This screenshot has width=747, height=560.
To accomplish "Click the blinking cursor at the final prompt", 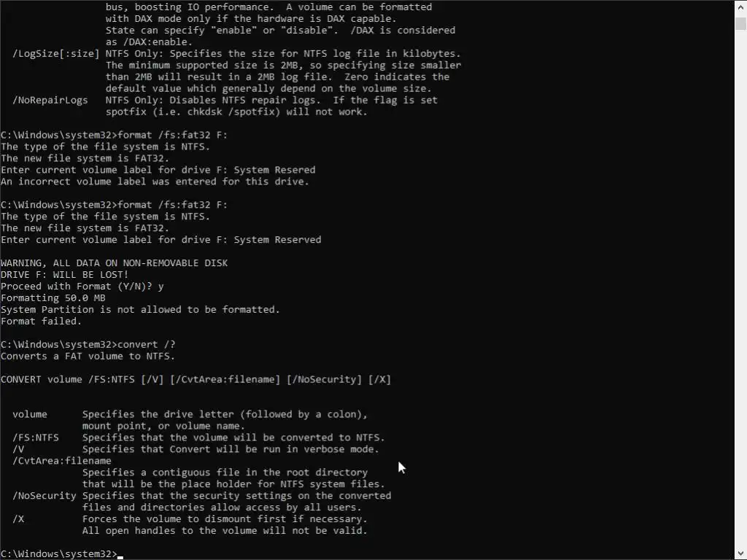I will 120,556.
